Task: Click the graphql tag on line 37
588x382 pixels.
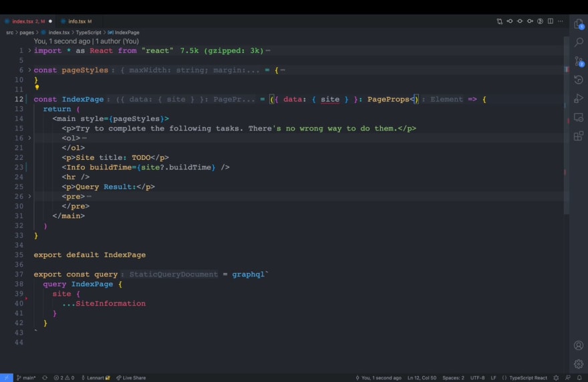Action: 249,274
